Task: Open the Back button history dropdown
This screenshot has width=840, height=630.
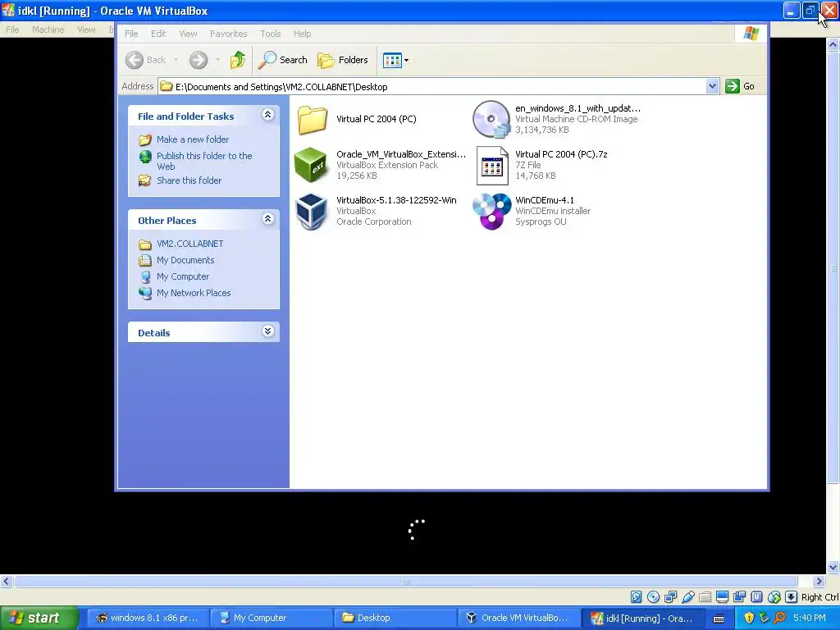Action: point(176,60)
